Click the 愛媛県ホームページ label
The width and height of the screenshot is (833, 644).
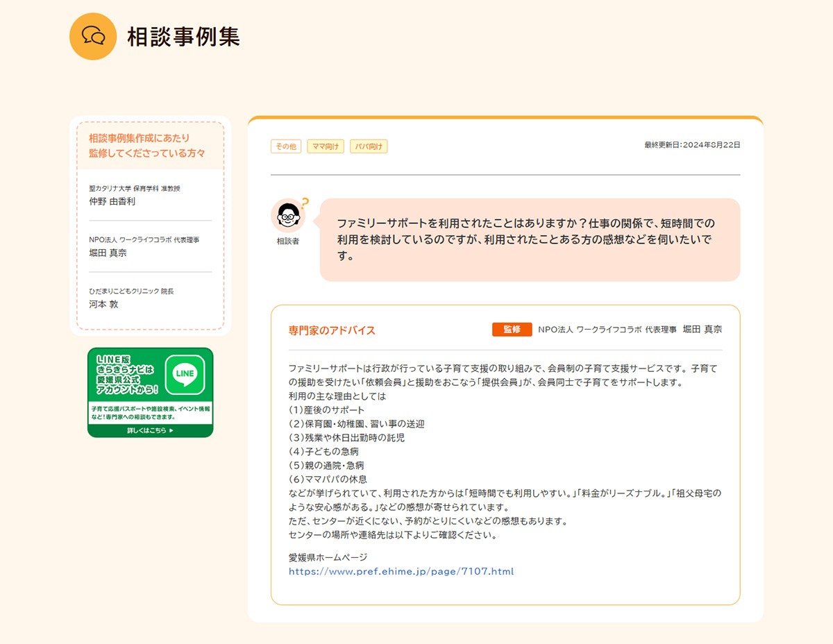pyautogui.click(x=328, y=557)
